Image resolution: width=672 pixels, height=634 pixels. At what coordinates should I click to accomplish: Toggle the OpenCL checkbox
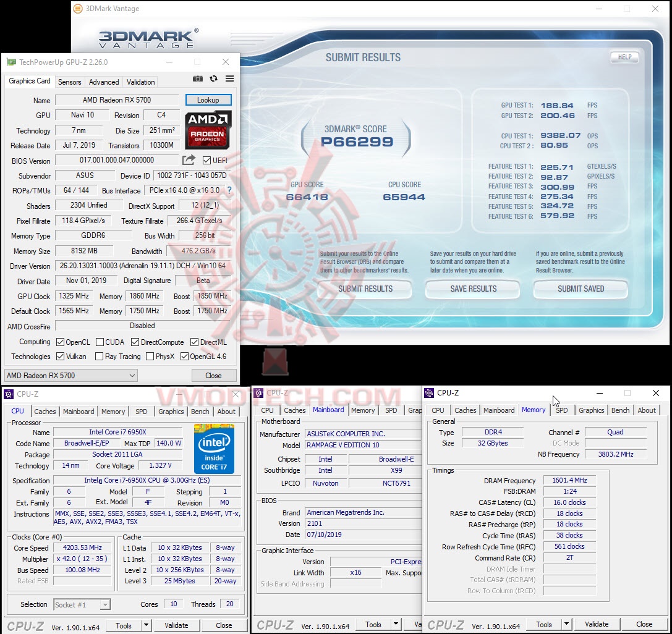pyautogui.click(x=61, y=342)
